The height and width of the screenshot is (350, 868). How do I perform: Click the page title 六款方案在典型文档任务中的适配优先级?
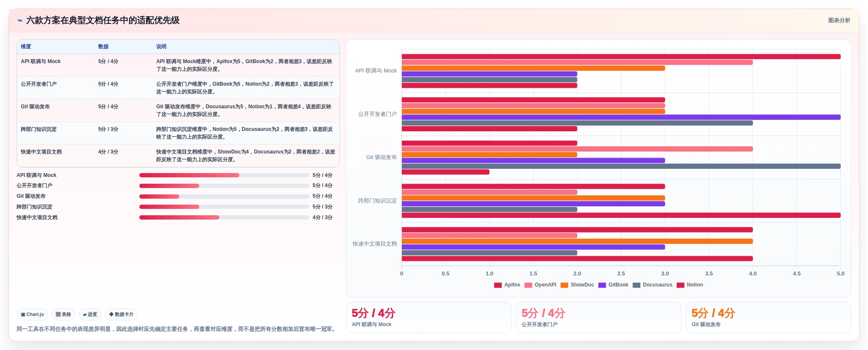pos(103,20)
